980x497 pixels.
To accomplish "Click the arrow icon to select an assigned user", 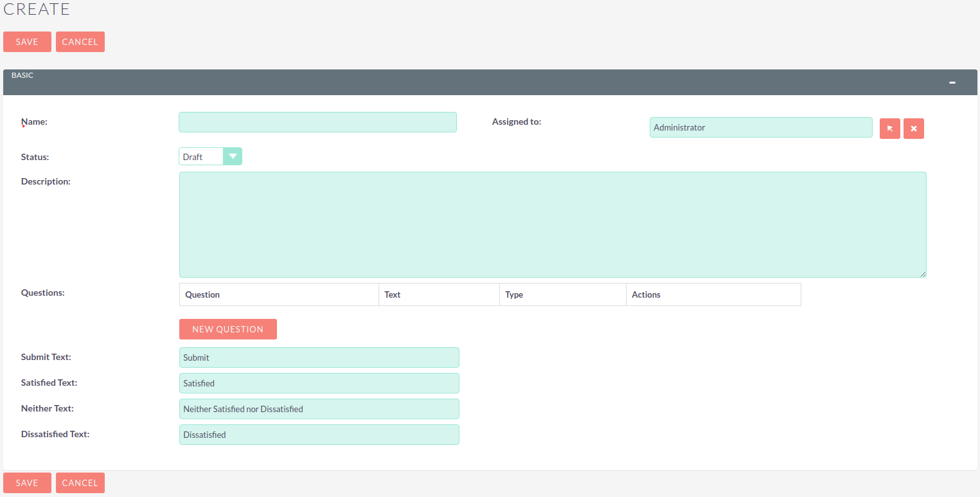I will (889, 128).
